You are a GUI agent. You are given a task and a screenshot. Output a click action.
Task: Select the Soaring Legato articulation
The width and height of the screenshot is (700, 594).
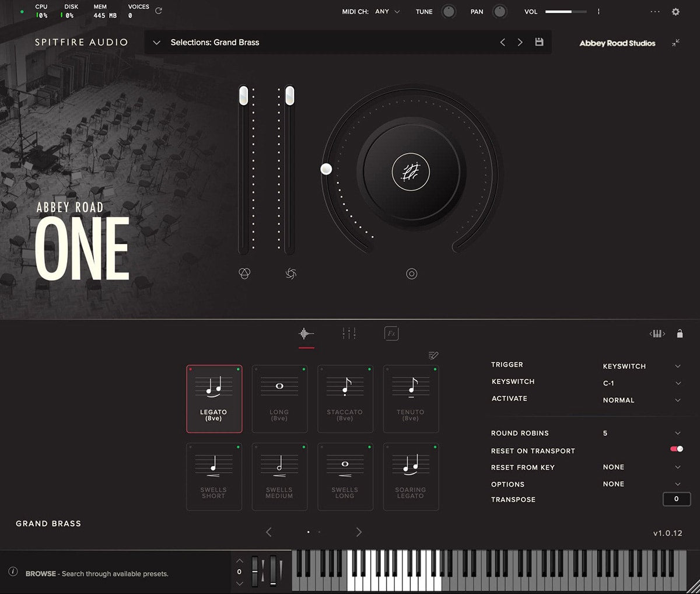tap(411, 477)
